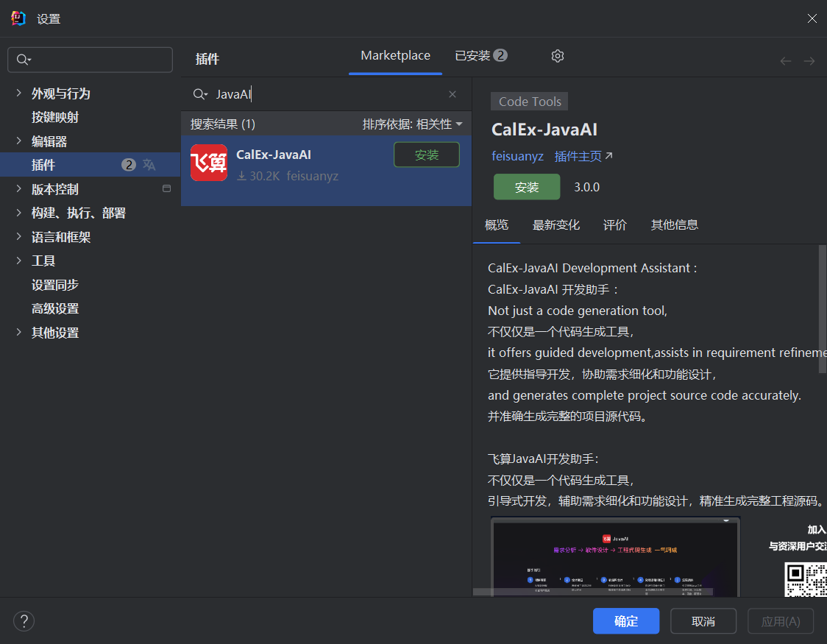Expand the 工具 settings group
The width and height of the screenshot is (827, 644).
(x=19, y=260)
